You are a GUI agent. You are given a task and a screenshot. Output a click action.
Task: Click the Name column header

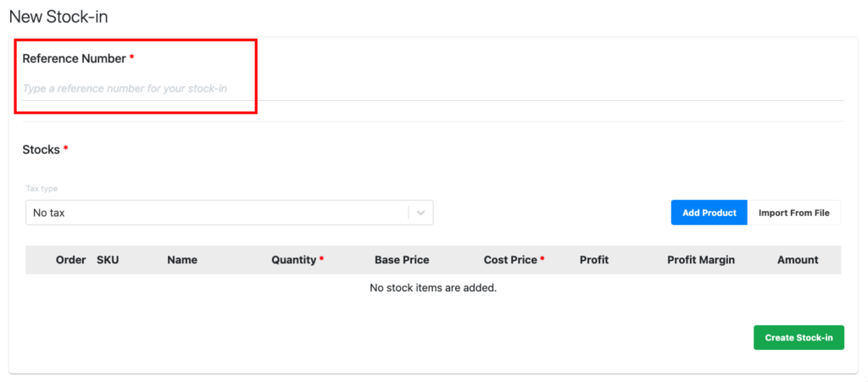(182, 260)
